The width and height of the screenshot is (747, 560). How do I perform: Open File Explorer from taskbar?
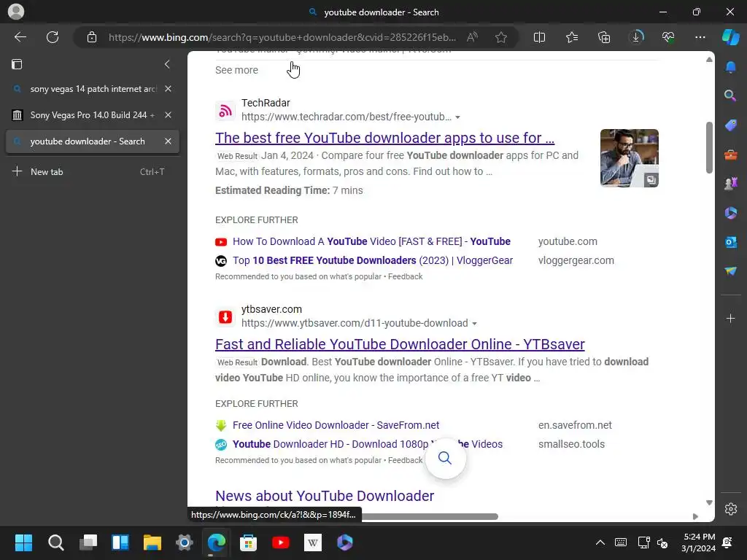(x=152, y=542)
